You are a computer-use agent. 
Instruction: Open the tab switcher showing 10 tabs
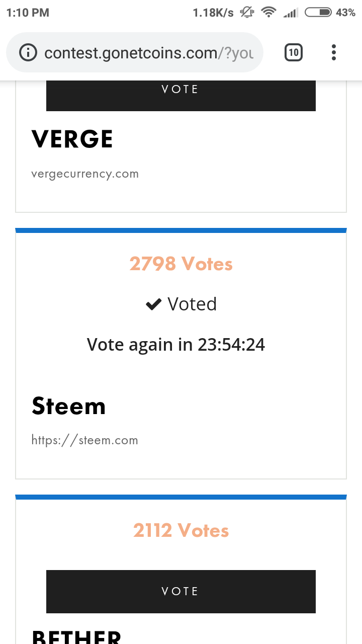294,52
